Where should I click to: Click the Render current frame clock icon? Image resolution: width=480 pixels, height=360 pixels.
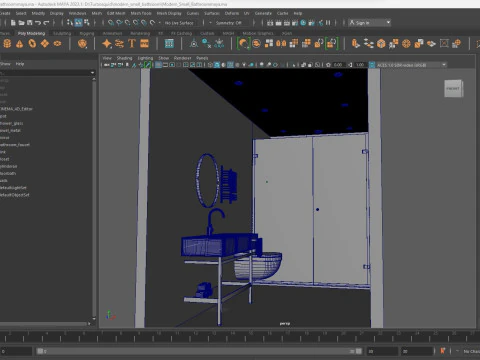(x=303, y=23)
